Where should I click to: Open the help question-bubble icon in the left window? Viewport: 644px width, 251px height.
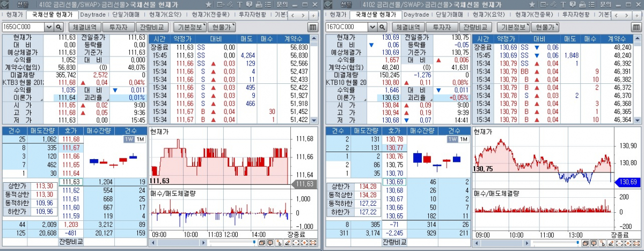(x=249, y=4)
